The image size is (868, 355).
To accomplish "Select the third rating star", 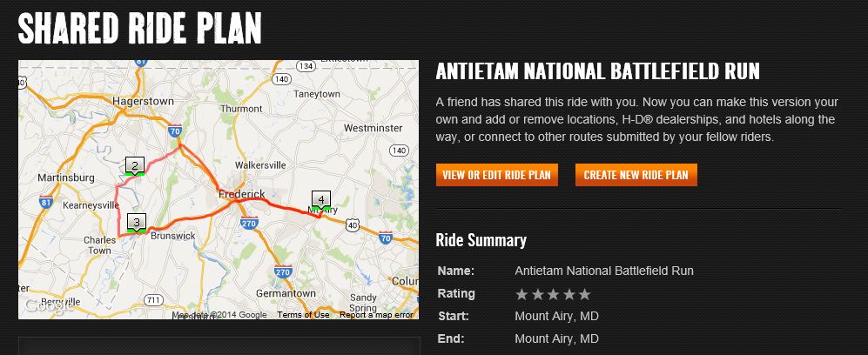I will coord(554,294).
